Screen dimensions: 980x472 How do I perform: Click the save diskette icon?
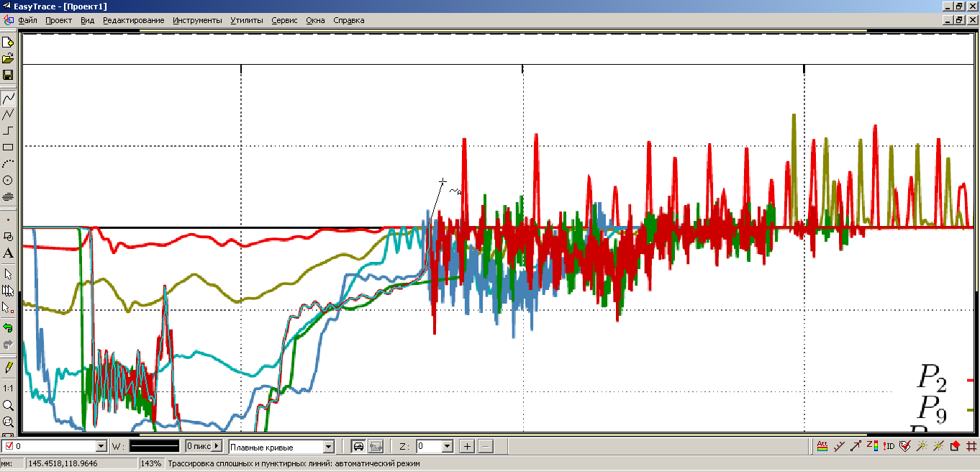click(x=8, y=75)
